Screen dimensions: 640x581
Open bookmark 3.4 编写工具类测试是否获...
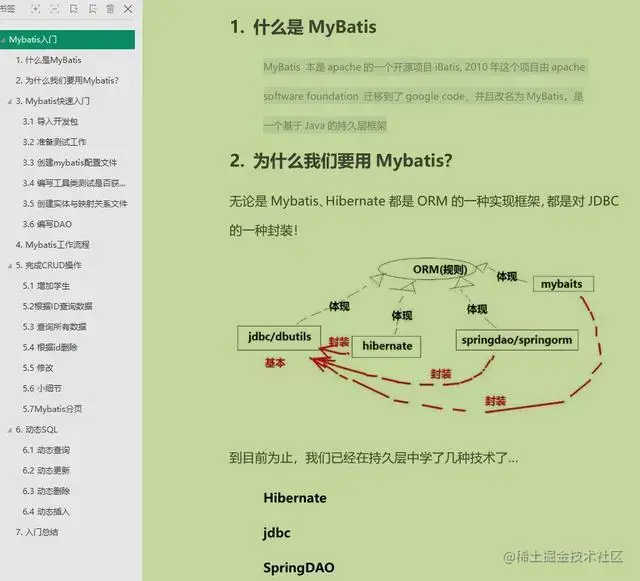74,183
